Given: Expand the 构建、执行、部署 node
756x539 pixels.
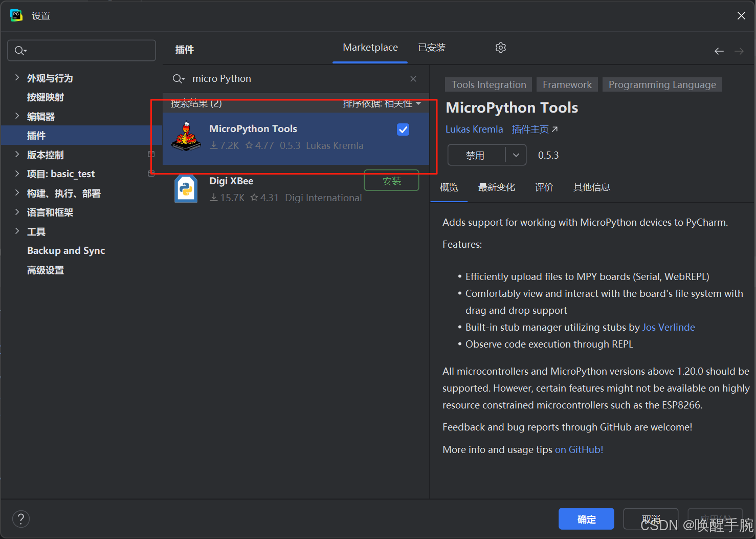Looking at the screenshot, I should click(x=17, y=193).
